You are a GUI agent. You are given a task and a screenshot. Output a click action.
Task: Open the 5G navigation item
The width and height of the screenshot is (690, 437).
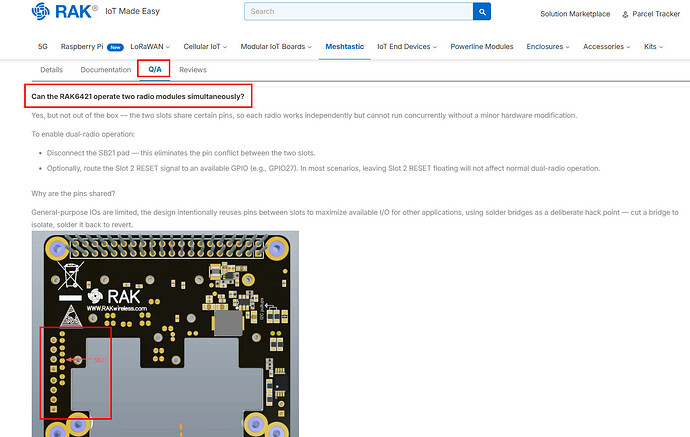[x=43, y=47]
